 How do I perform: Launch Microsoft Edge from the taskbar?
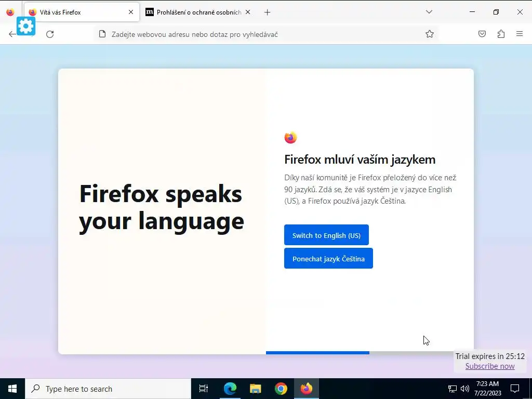click(230, 389)
